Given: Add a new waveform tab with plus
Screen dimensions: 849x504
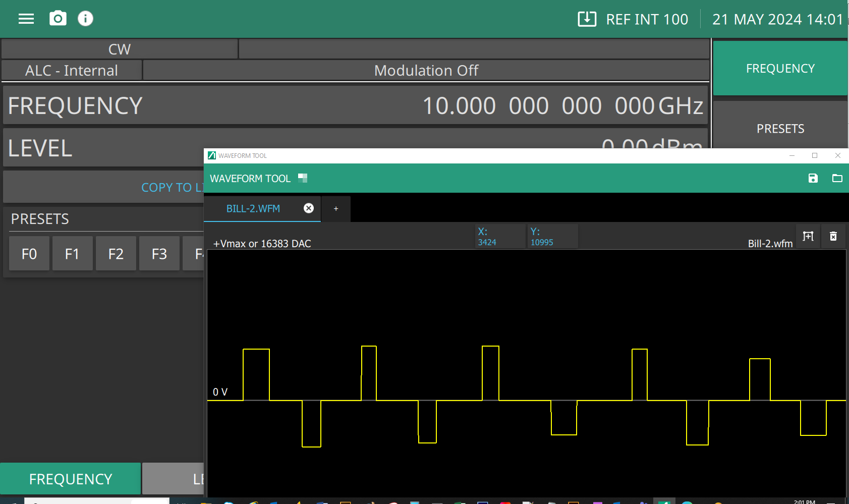Looking at the screenshot, I should (336, 209).
